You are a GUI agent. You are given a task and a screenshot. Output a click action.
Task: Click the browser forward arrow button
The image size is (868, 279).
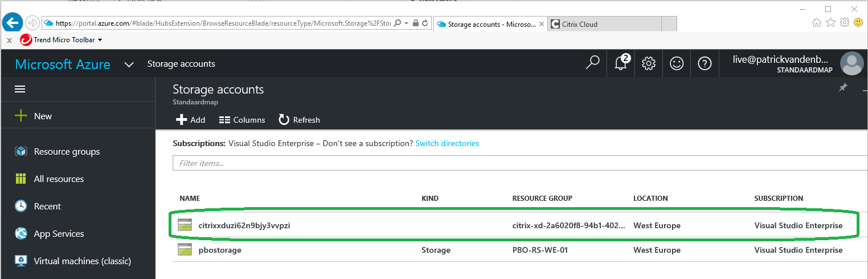pos(32,23)
